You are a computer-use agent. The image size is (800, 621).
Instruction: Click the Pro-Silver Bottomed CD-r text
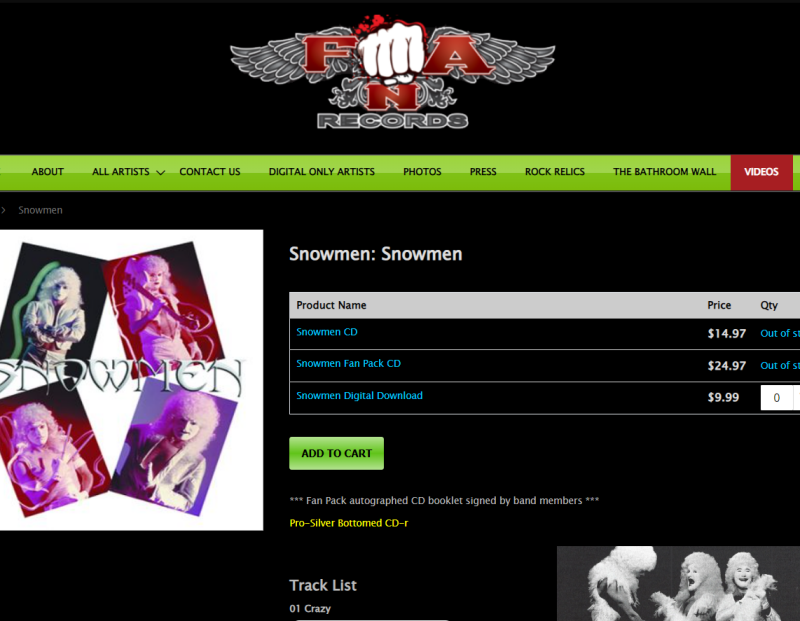348,523
